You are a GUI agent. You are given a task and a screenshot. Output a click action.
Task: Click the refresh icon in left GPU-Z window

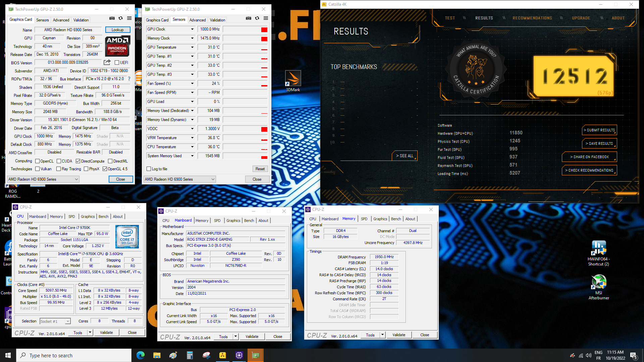pyautogui.click(x=120, y=18)
